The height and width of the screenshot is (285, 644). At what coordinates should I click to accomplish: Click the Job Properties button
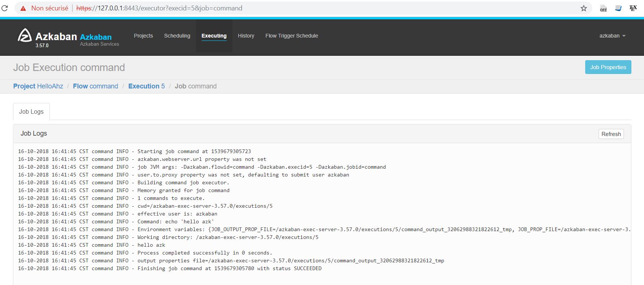[x=608, y=67]
